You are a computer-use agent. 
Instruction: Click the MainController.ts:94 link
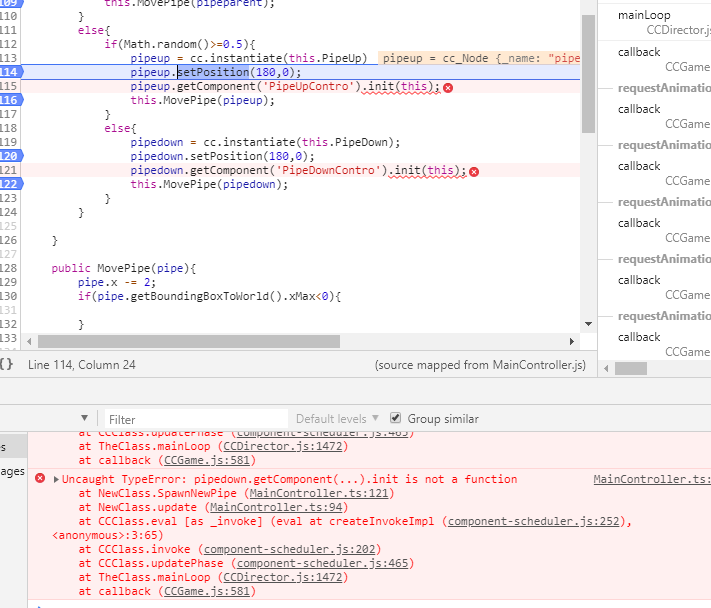pos(276,507)
